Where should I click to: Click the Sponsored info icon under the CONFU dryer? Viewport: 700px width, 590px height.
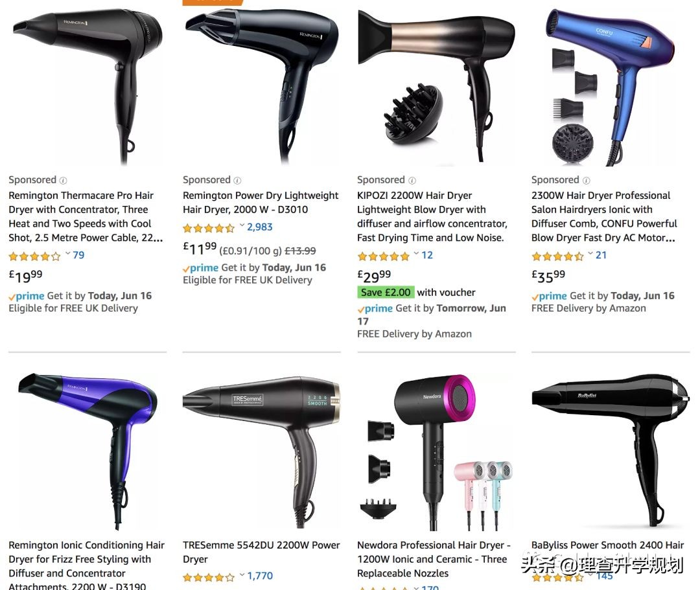pos(586,181)
